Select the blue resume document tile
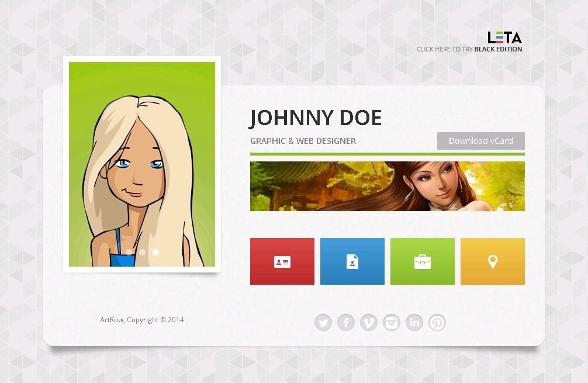This screenshot has height=383, width=588. point(352,261)
